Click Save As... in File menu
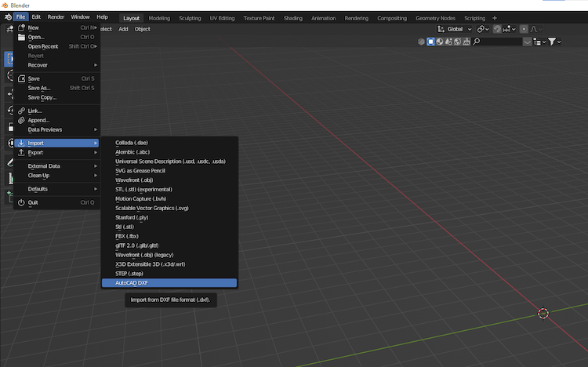This screenshot has width=588, height=367. (x=56, y=88)
